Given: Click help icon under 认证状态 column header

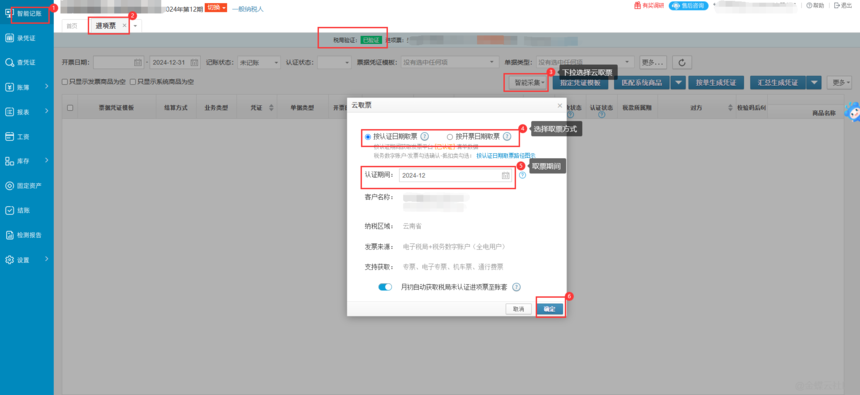Looking at the screenshot, I should [601, 115].
